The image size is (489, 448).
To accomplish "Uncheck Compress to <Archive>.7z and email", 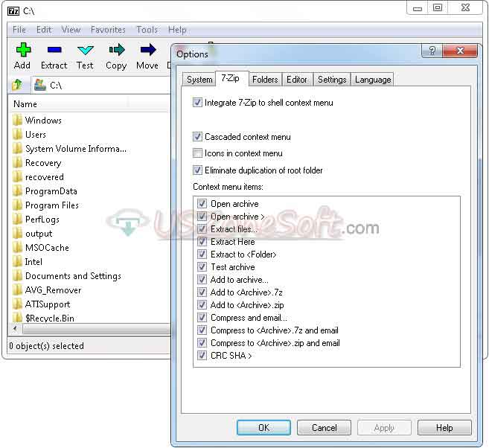I will click(x=202, y=330).
